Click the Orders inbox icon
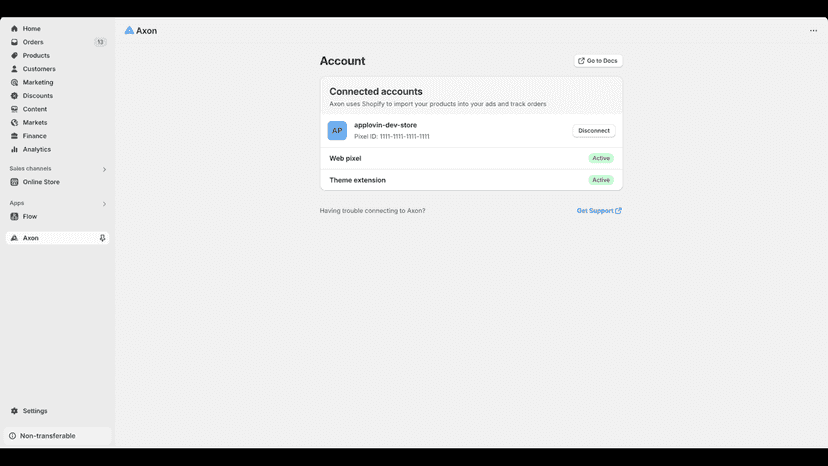Image resolution: width=828 pixels, height=466 pixels. coord(14,42)
